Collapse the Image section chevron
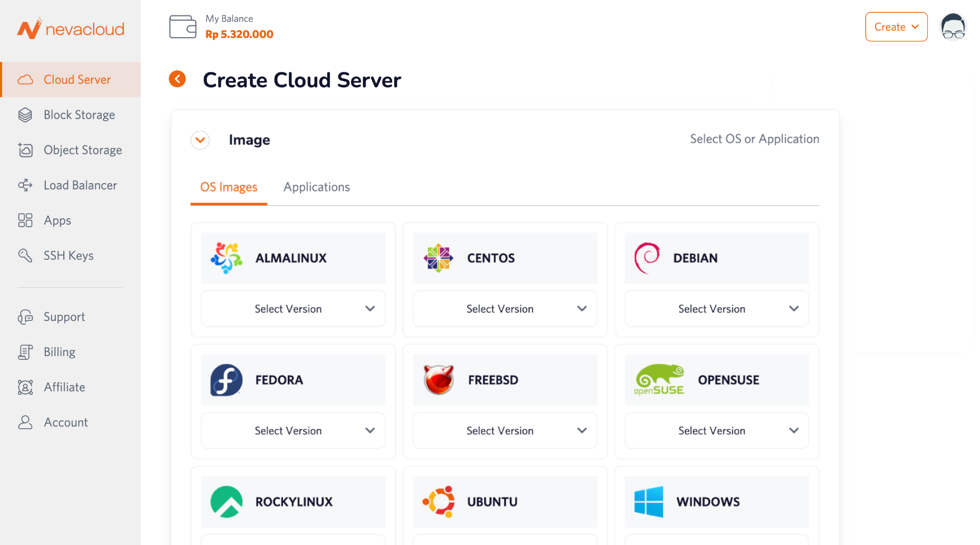 pos(200,140)
